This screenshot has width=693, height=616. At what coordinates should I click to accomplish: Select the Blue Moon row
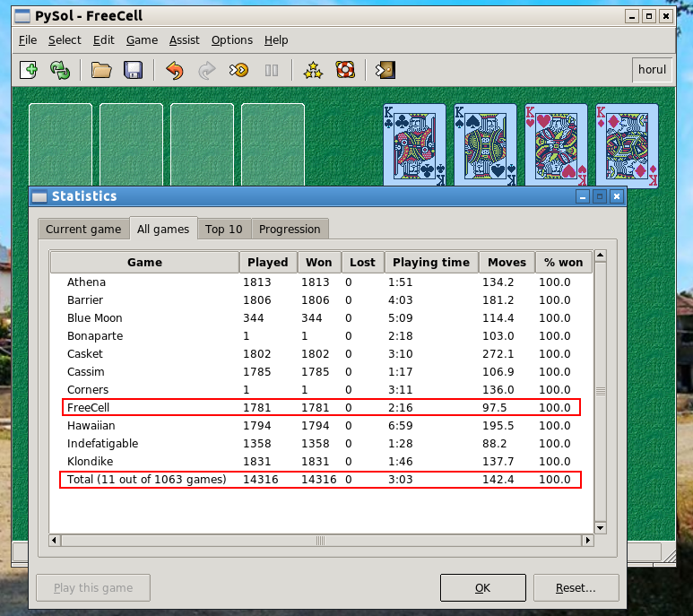pyautogui.click(x=321, y=318)
